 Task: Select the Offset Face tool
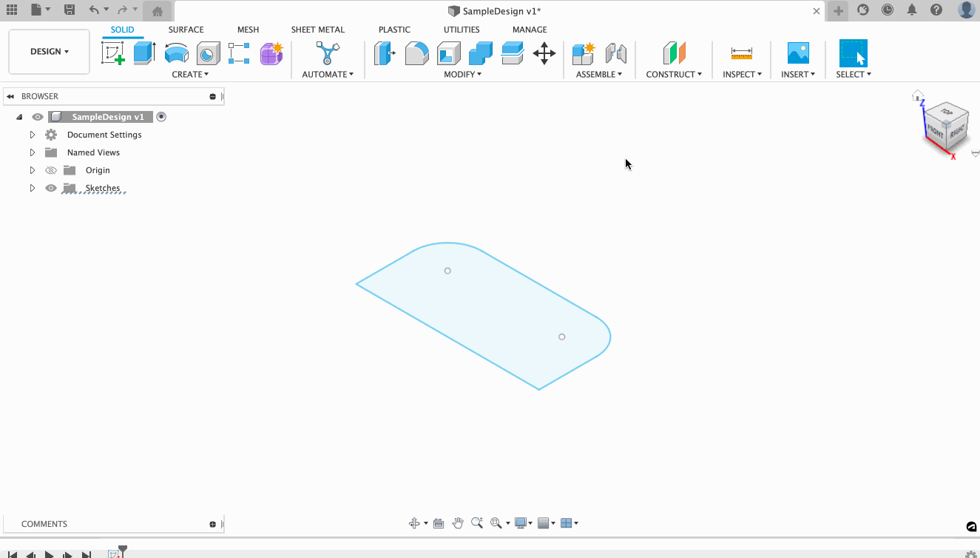click(x=512, y=53)
